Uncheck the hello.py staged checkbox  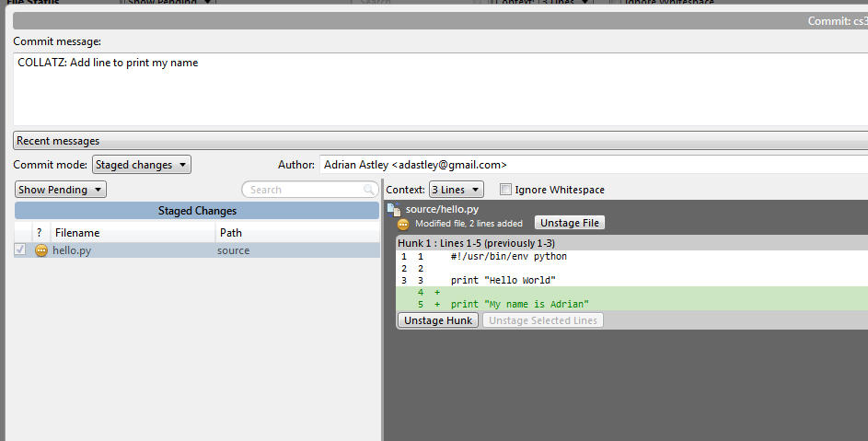(x=20, y=250)
